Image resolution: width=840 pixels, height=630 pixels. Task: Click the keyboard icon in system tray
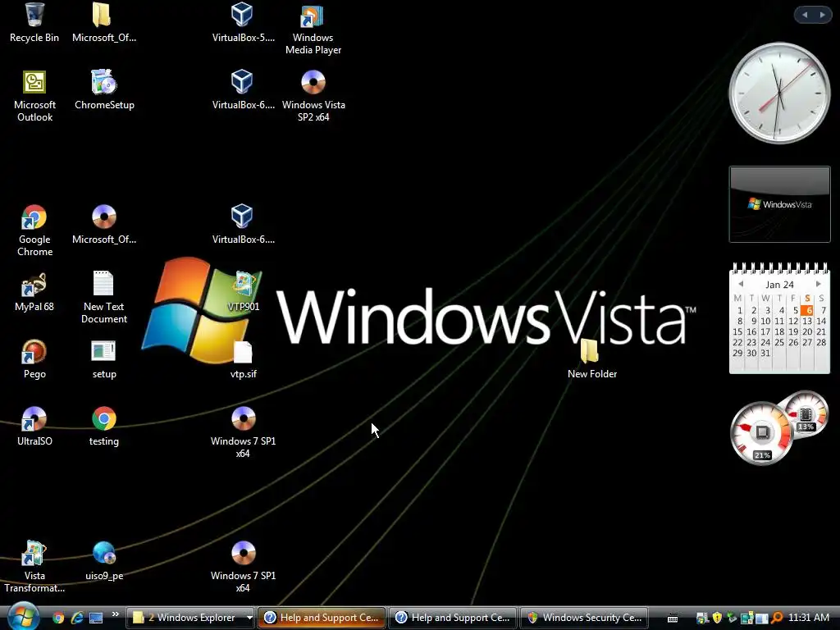pyautogui.click(x=673, y=619)
